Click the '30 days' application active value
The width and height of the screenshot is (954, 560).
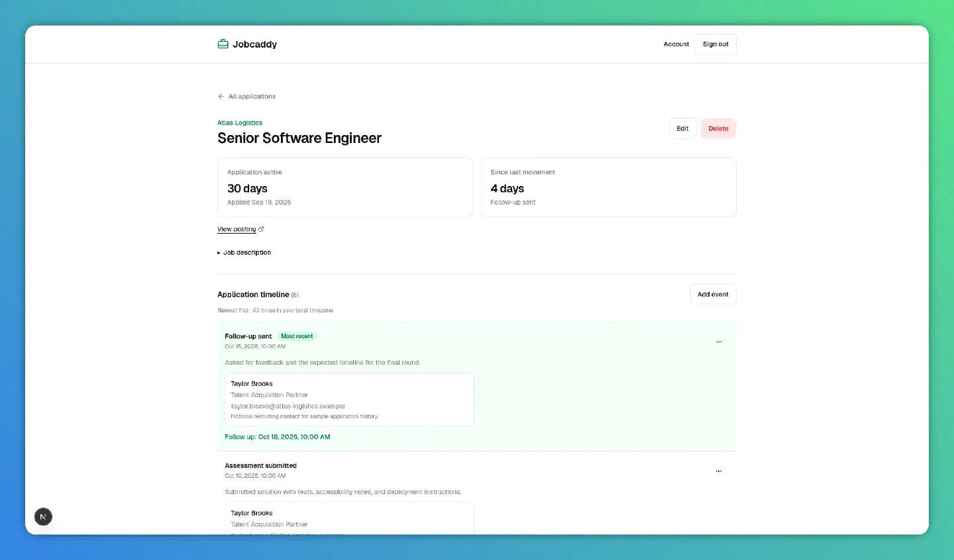point(247,189)
